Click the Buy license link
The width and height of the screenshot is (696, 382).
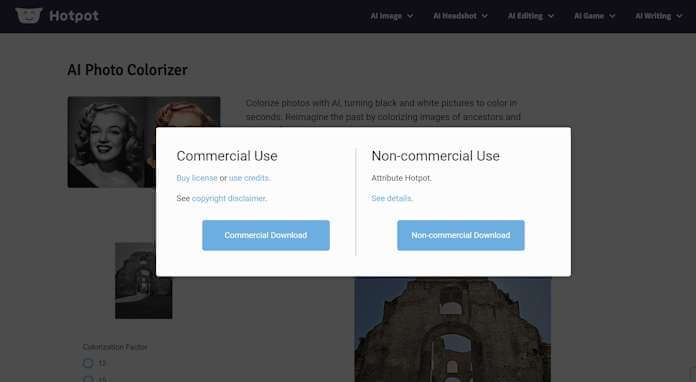point(197,178)
